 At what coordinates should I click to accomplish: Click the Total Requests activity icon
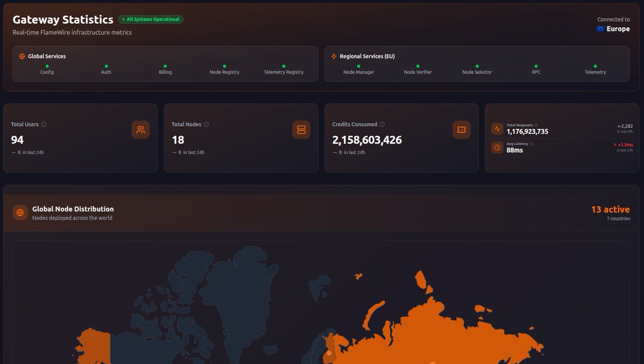497,129
